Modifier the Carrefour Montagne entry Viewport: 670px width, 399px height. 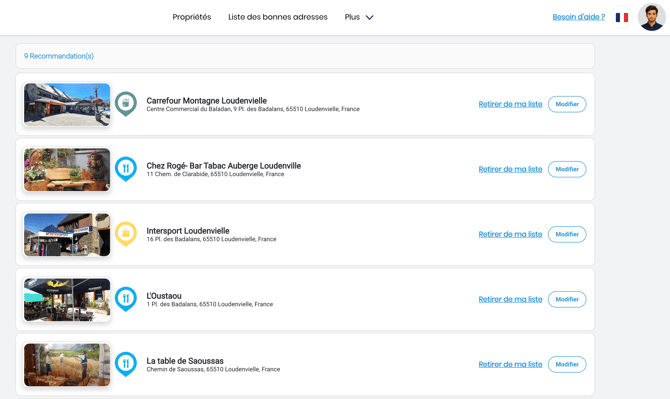click(x=567, y=104)
